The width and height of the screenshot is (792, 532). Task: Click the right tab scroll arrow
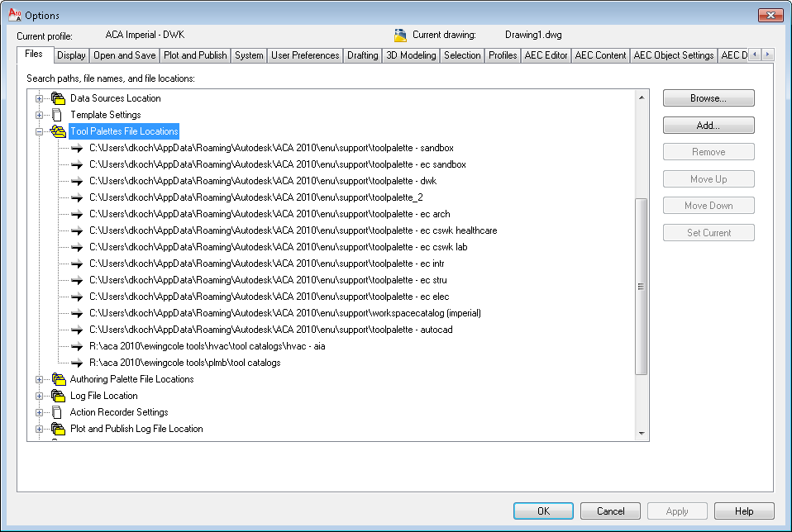click(x=766, y=54)
